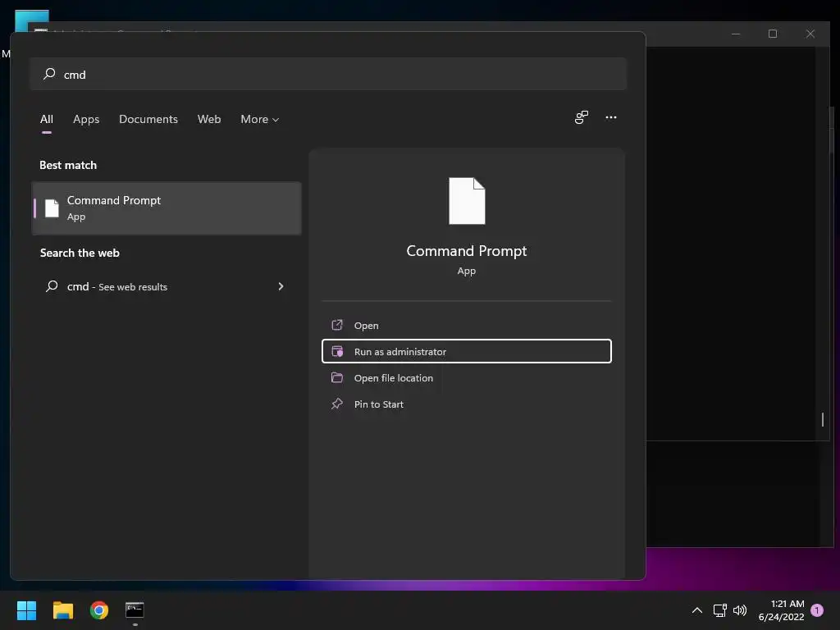840x630 pixels.
Task: Select Command Prompt best match result
Action: [x=167, y=208]
